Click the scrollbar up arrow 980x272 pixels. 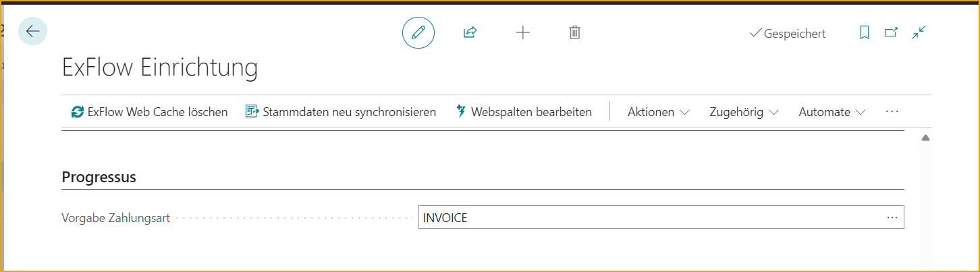click(926, 138)
